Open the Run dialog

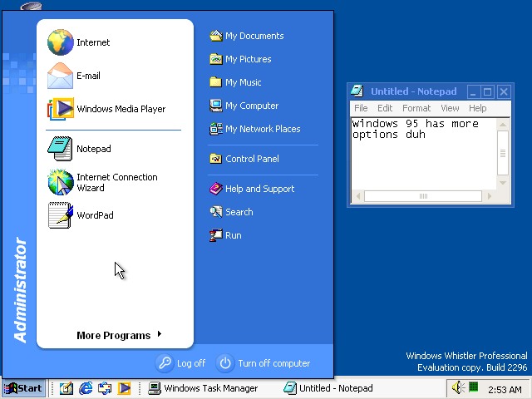[x=225, y=235]
